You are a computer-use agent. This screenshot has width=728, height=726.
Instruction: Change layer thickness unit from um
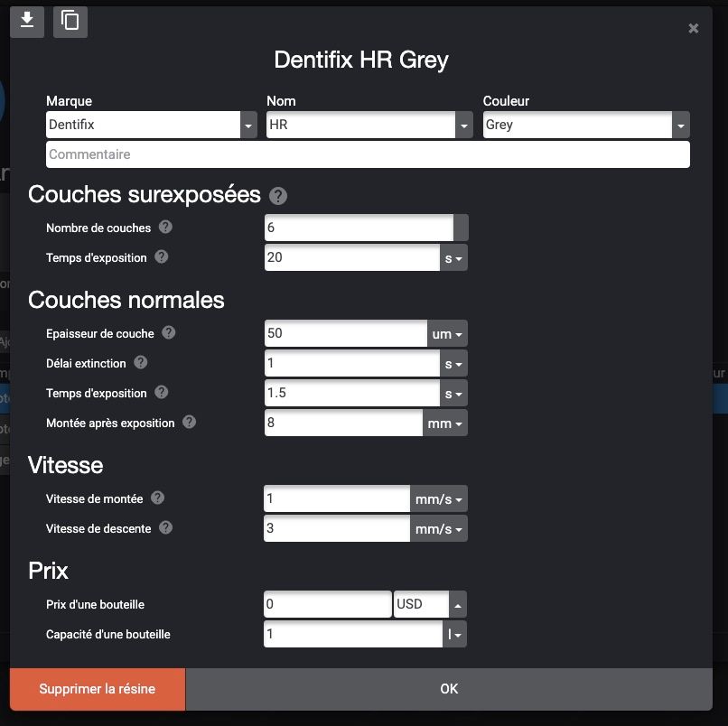(x=447, y=334)
